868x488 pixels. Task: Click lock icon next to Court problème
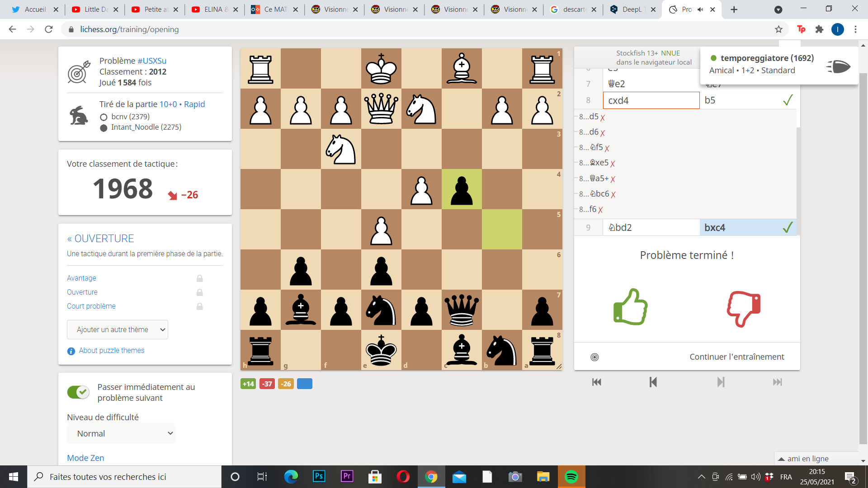(199, 306)
